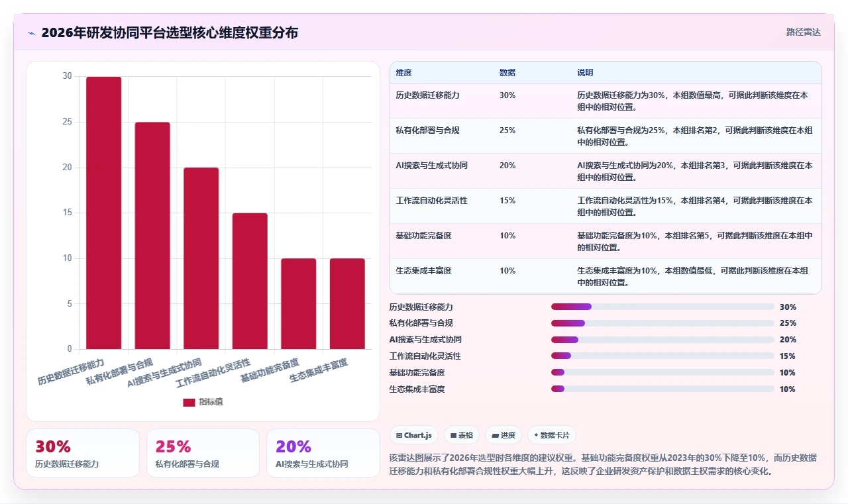Toggle the 指标值 legend swatch in the chart

[x=189, y=402]
